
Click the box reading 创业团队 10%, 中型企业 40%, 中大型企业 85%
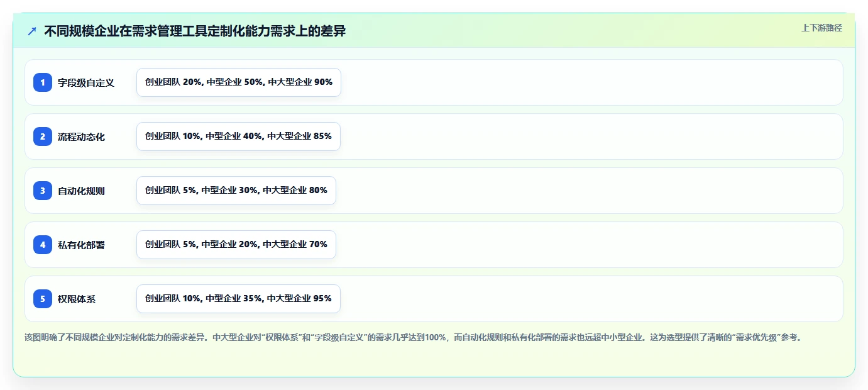(238, 136)
